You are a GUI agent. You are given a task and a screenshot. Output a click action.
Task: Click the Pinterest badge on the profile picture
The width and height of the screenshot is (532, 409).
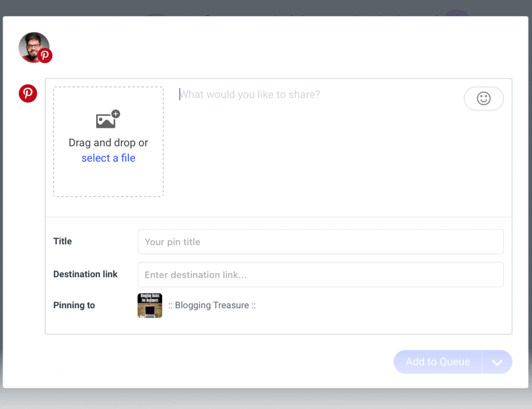pyautogui.click(x=45, y=56)
